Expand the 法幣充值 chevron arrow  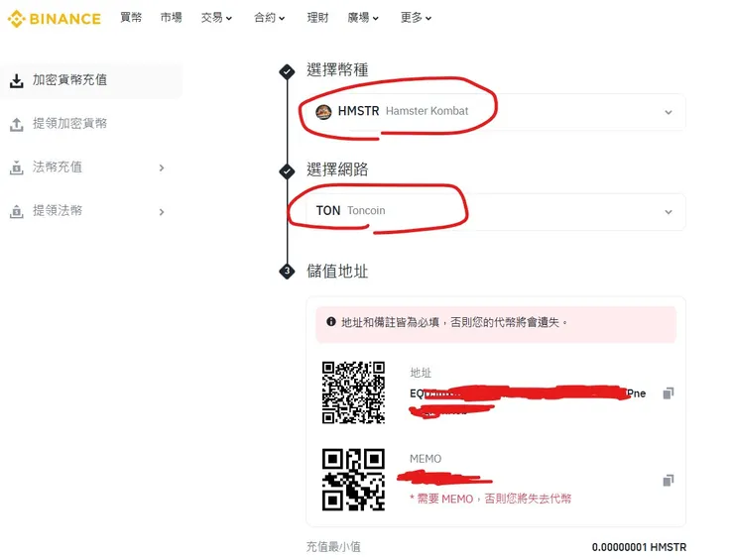click(x=162, y=168)
